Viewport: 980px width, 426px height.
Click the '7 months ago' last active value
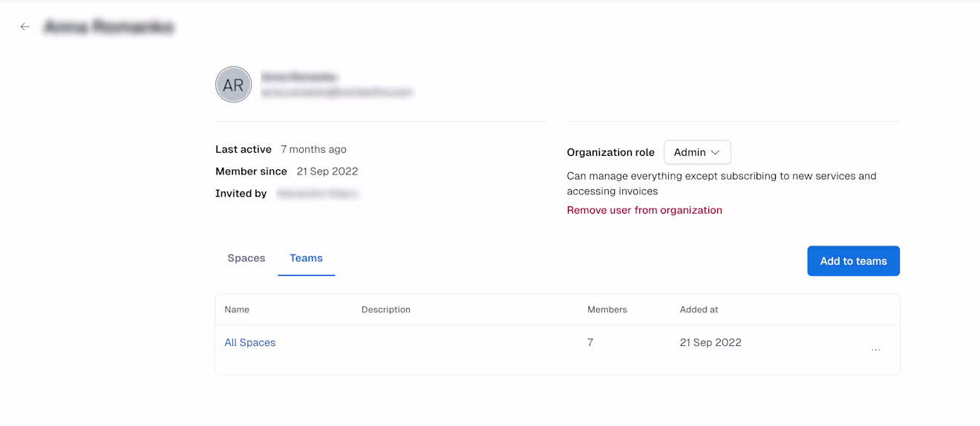point(313,149)
